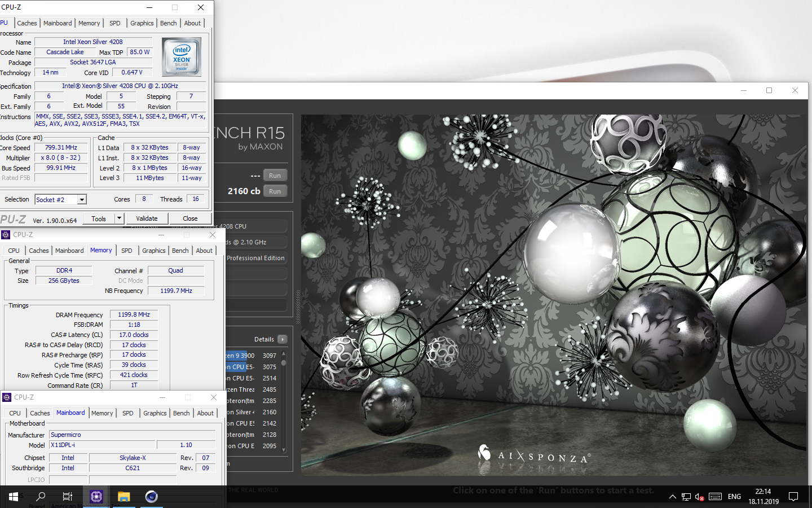Open Task View from the taskbar

(x=68, y=497)
